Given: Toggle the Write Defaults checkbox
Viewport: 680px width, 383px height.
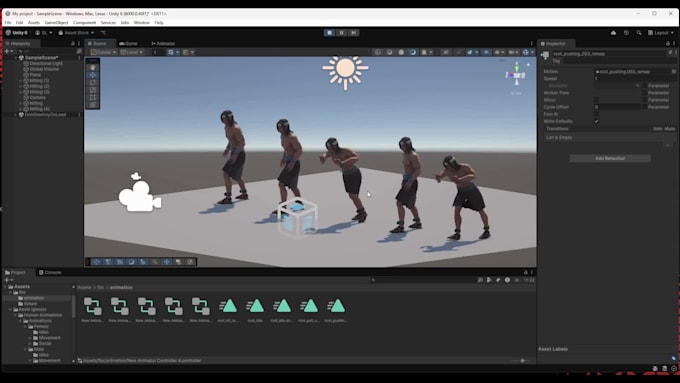Looking at the screenshot, I should tap(596, 121).
